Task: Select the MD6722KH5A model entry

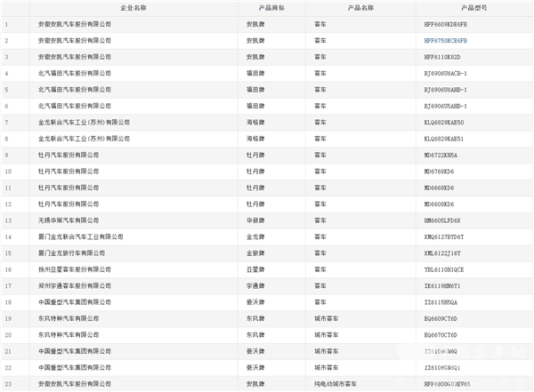Action: [441, 154]
